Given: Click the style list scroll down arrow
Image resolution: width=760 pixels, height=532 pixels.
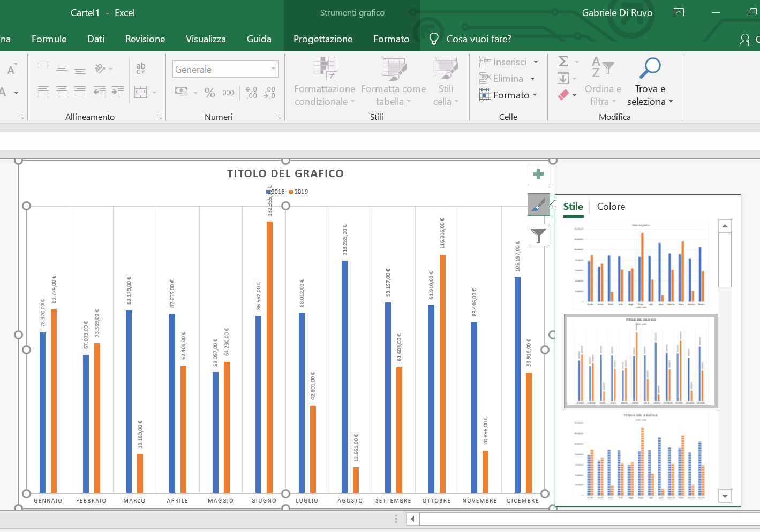Looking at the screenshot, I should pos(725,496).
